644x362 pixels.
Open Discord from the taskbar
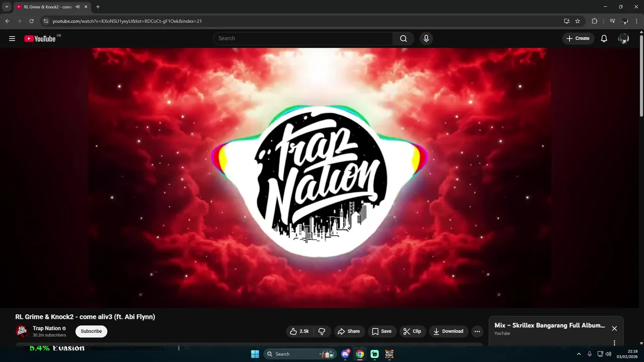345,354
